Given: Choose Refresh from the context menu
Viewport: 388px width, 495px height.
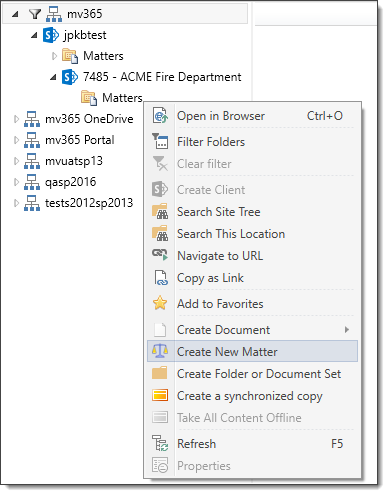Looking at the screenshot, I should pos(252,444).
